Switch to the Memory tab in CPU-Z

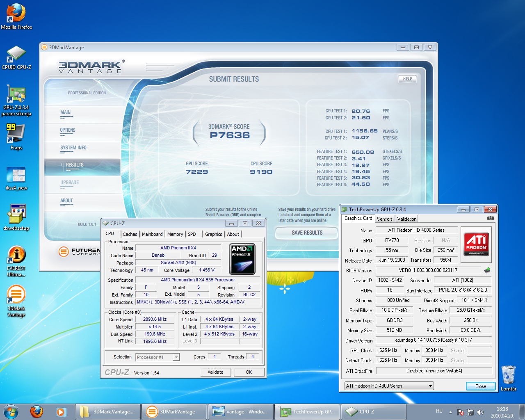point(175,234)
